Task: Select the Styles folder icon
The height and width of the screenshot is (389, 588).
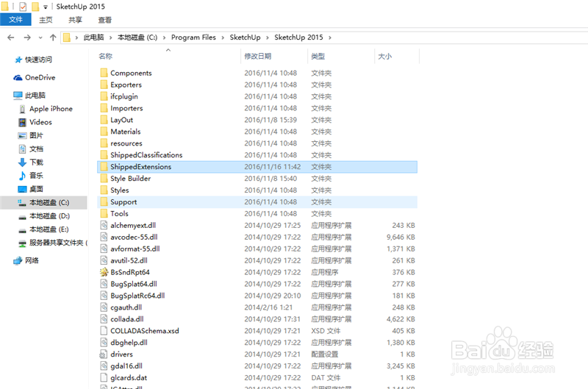Action: 104,190
